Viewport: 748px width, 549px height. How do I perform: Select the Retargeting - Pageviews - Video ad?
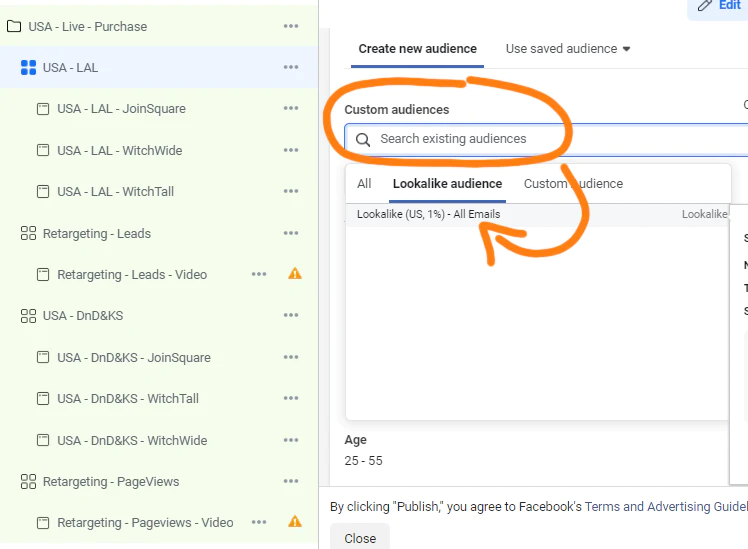[145, 523]
